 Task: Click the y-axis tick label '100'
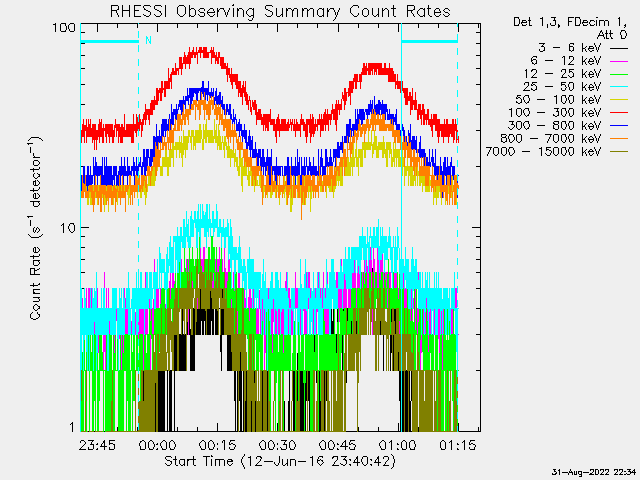pyautogui.click(x=64, y=28)
